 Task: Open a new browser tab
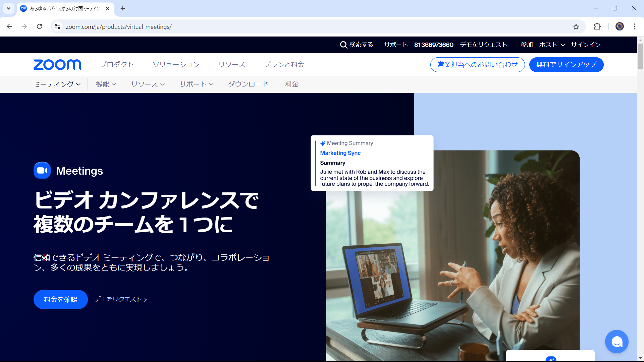point(123,8)
